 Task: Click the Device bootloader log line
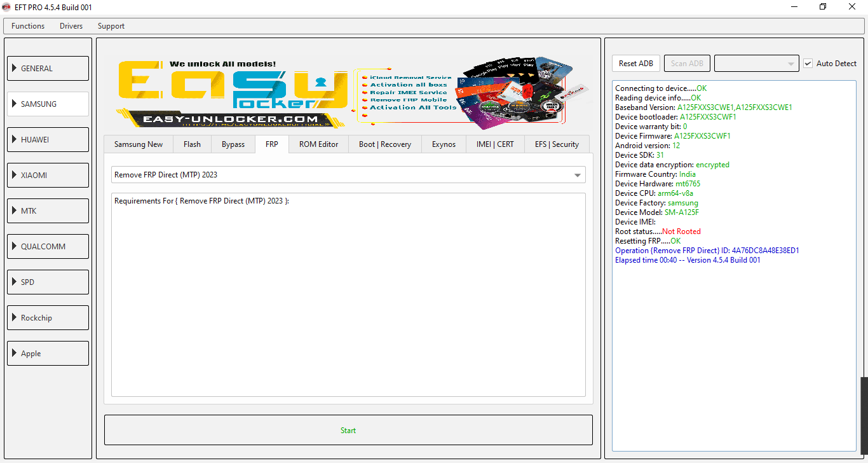point(675,117)
